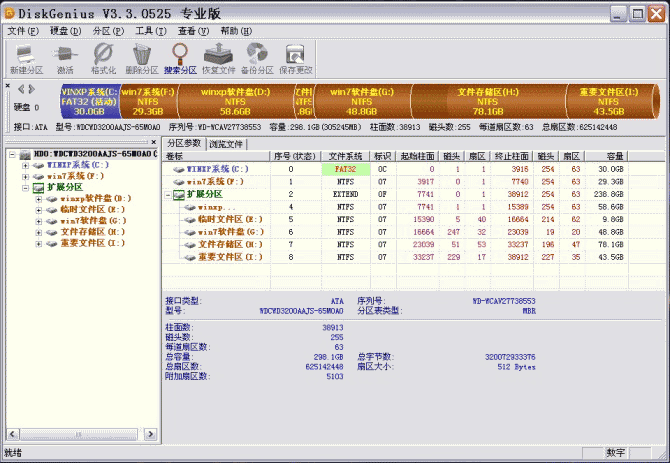The height and width of the screenshot is (463, 670).
Task: Expand win7系统(F:) node in tree
Action: click(25, 176)
